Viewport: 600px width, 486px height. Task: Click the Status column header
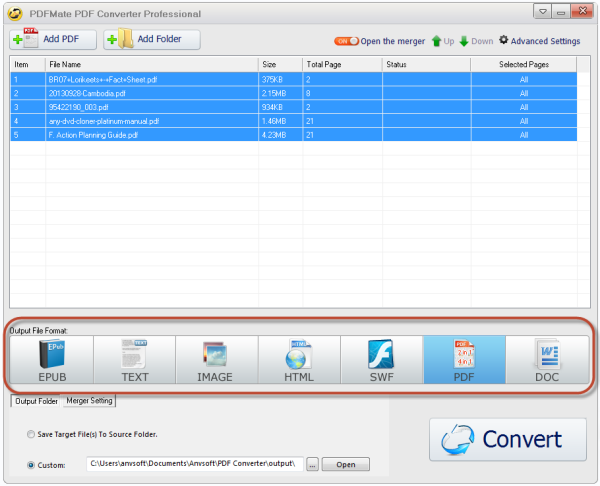(426, 64)
